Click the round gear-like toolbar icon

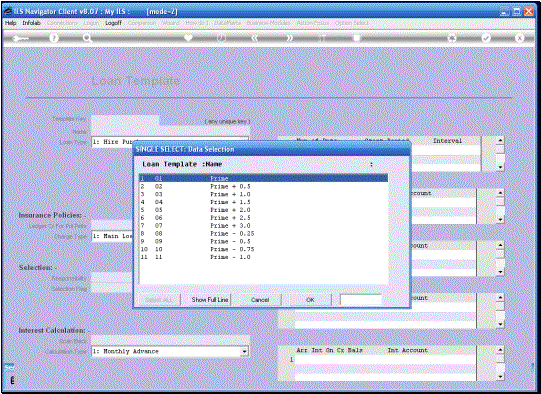point(452,38)
